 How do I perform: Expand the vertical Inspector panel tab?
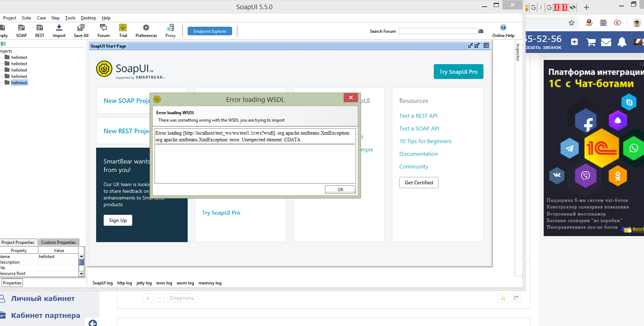[518, 53]
